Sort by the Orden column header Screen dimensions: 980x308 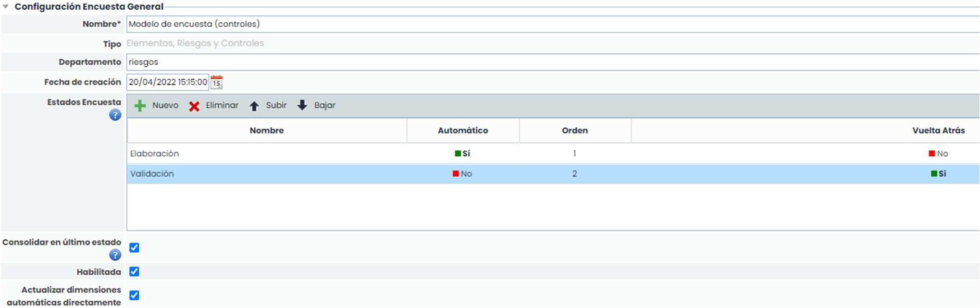[x=575, y=131]
